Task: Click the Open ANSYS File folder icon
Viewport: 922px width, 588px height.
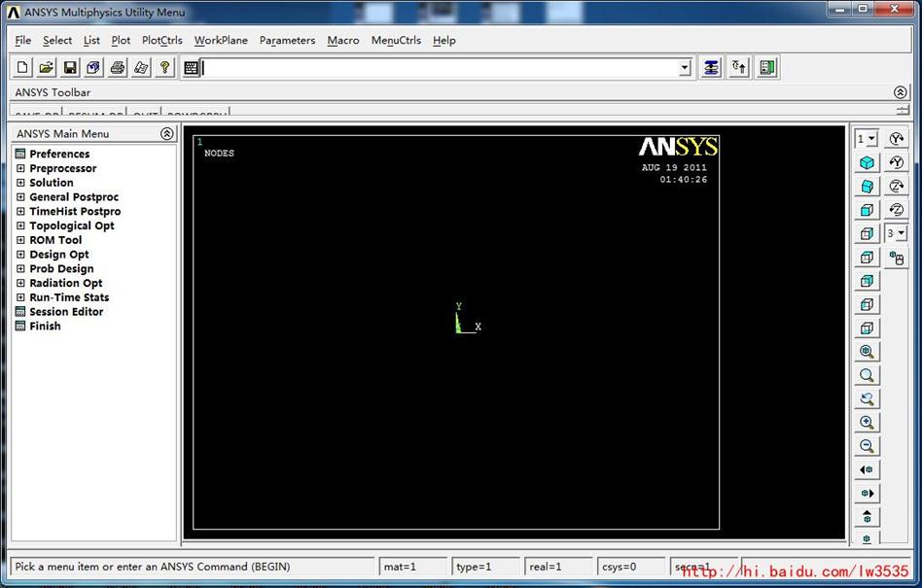Action: point(46,68)
